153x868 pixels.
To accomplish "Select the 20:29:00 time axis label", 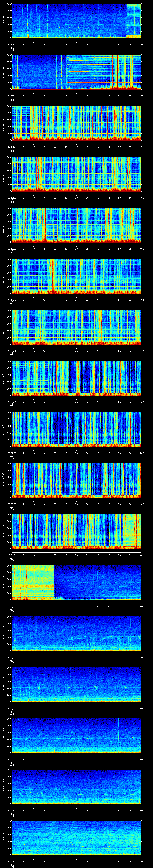I will pos(12,810).
